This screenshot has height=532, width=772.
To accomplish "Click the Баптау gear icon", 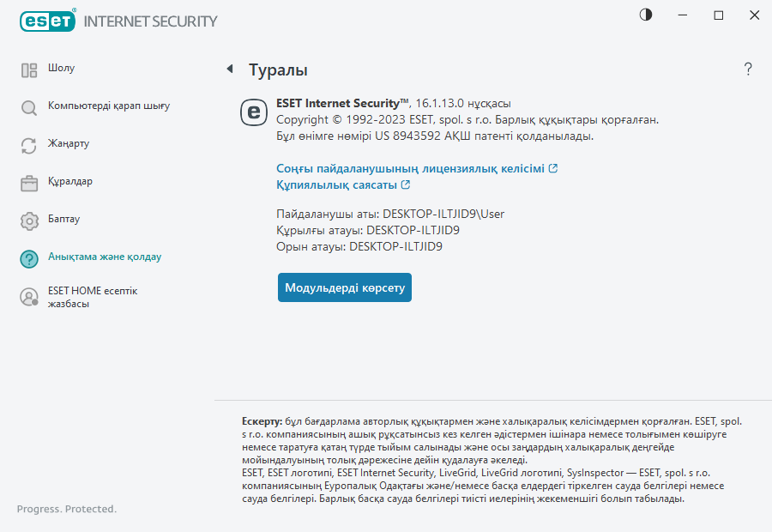I will [x=29, y=221].
